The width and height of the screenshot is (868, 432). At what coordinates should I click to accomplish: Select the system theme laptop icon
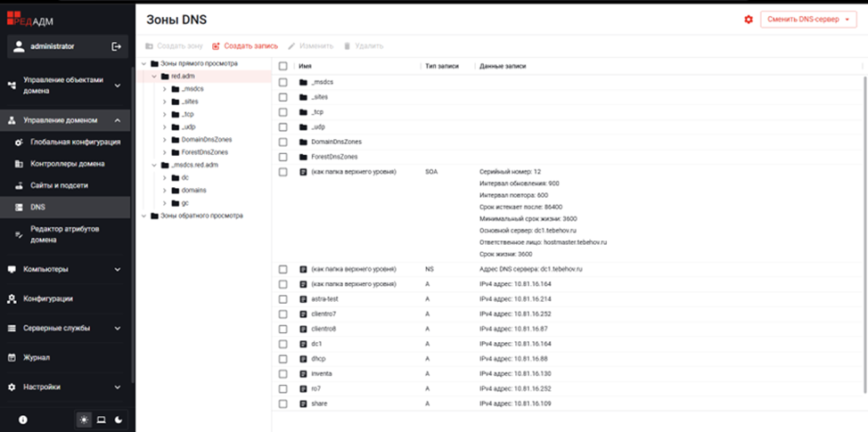click(101, 419)
